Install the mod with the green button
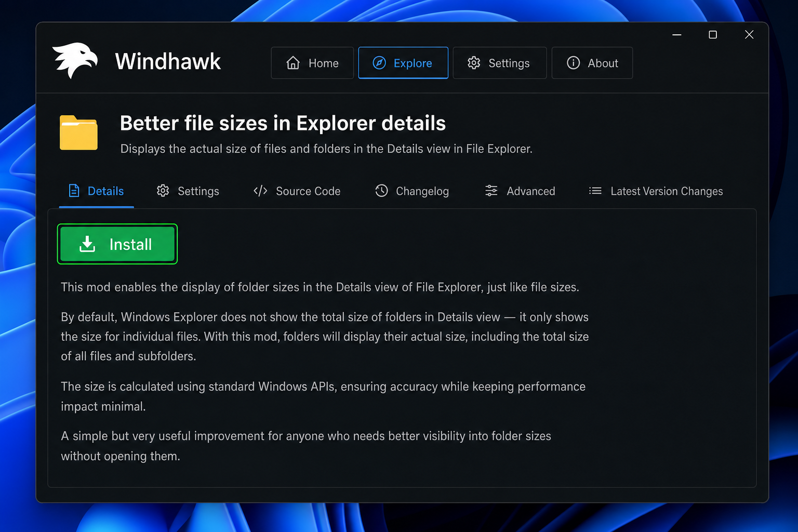 [117, 244]
